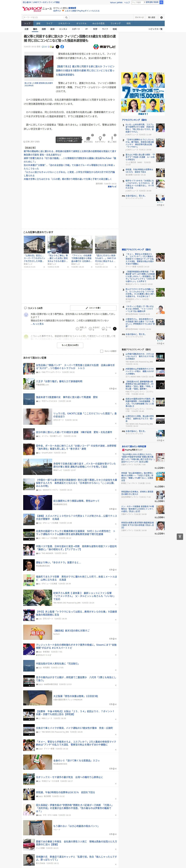
Task: Select the ライブ navigation tab
Action: [49, 24]
